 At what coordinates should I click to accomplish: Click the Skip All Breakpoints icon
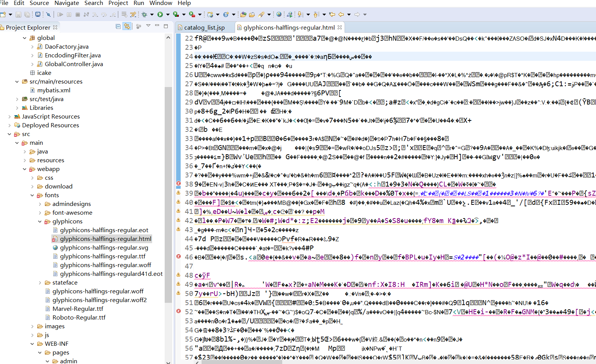pos(48,14)
